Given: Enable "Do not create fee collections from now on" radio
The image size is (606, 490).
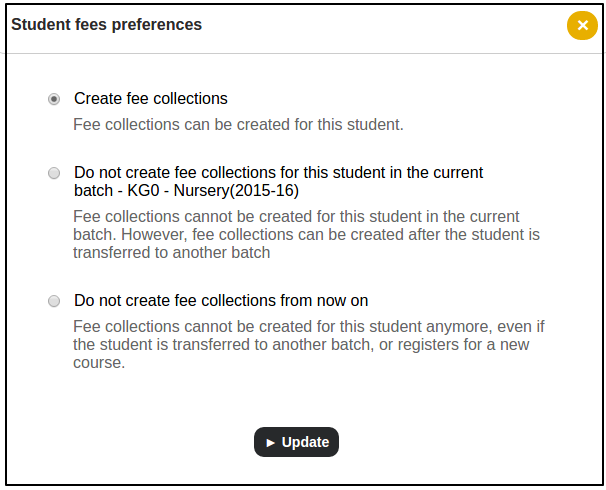Looking at the screenshot, I should [x=54, y=301].
